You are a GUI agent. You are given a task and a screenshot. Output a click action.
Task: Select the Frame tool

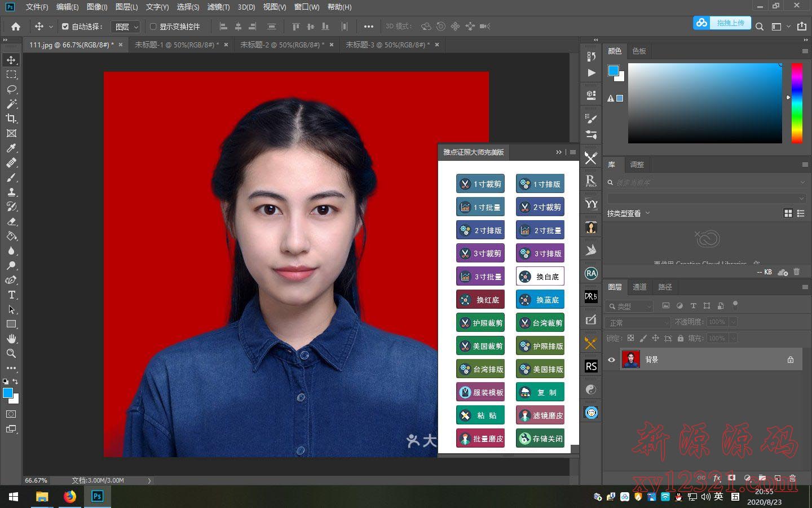tap(11, 133)
